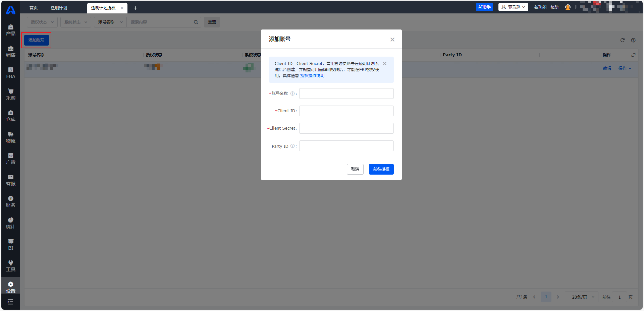Expand the 授权状态 filter dropdown
This screenshot has width=644, height=311.
point(42,22)
